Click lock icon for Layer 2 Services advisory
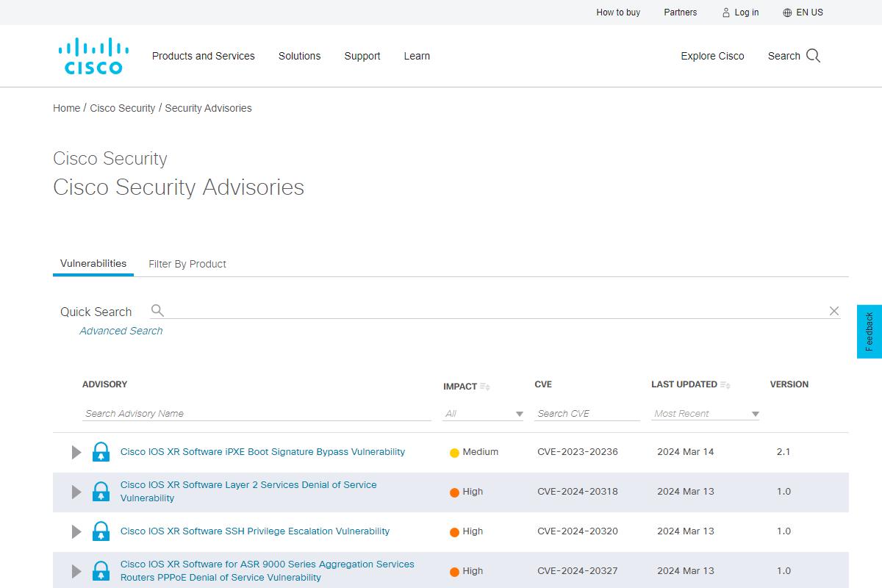This screenshot has height=588, width=882. [101, 492]
